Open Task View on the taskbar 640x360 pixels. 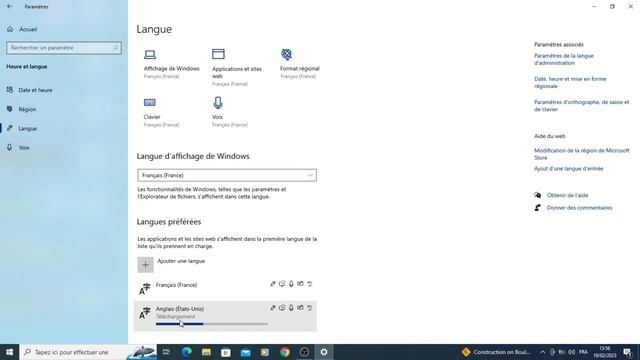[x=166, y=352]
